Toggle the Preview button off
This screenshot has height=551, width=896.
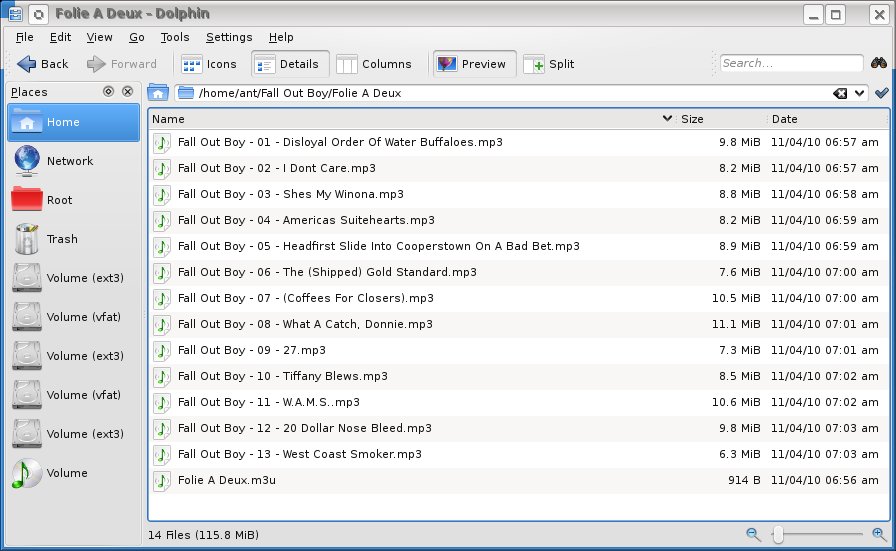pos(475,64)
